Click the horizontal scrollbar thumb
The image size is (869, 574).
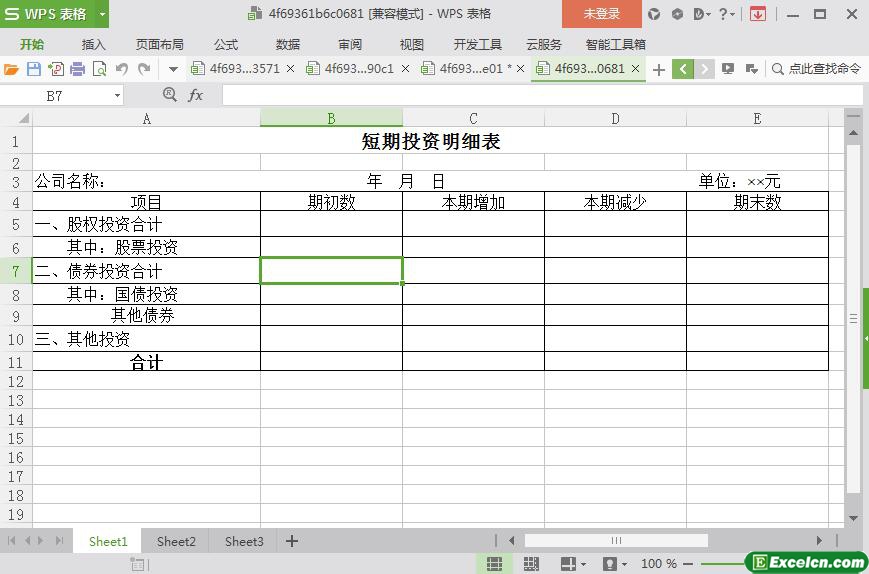(x=615, y=541)
